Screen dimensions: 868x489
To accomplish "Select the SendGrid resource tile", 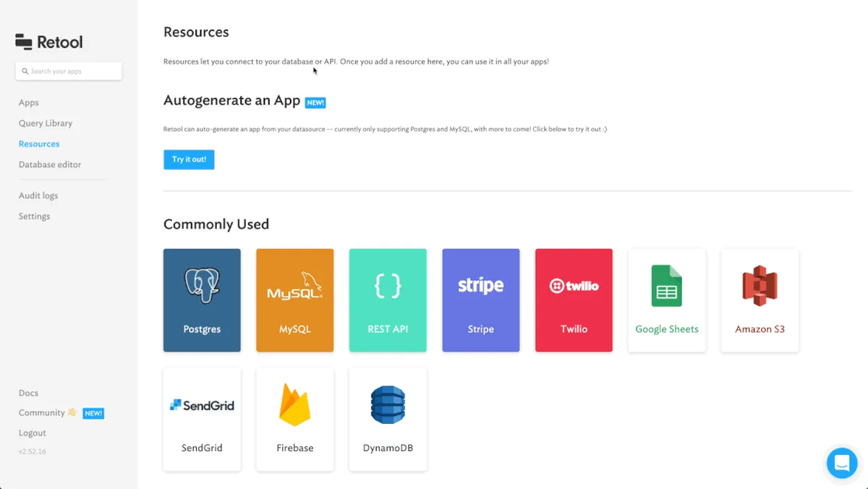I will (202, 420).
